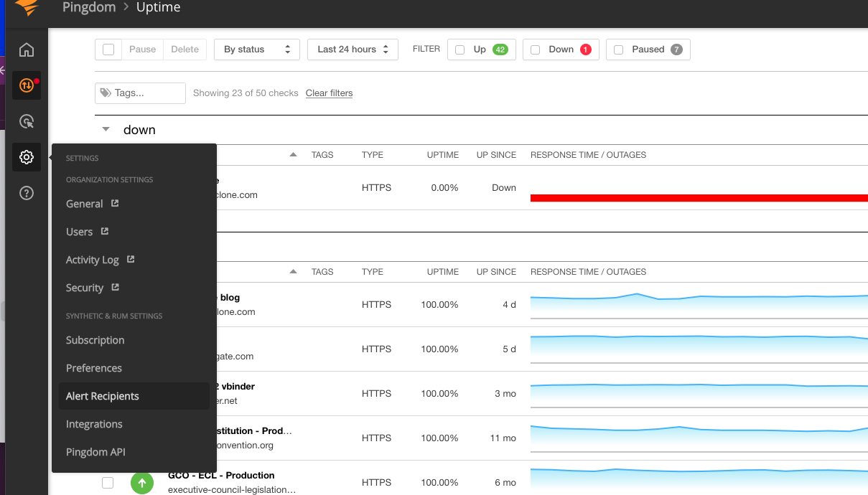Click the external link icon beside Users

point(105,231)
